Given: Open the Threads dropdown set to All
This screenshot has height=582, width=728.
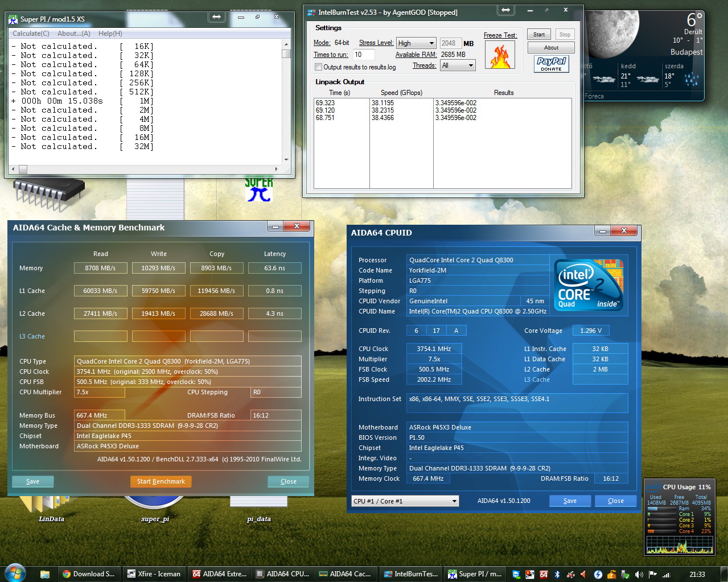Looking at the screenshot, I should click(458, 65).
